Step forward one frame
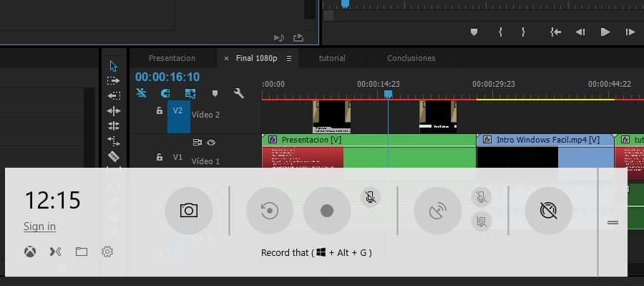This screenshot has height=286, width=644. [630, 32]
